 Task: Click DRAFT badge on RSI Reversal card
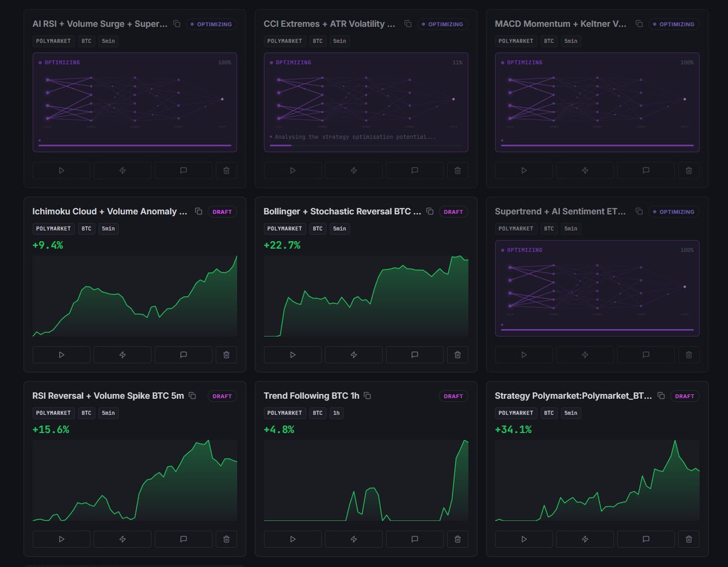[x=222, y=396]
